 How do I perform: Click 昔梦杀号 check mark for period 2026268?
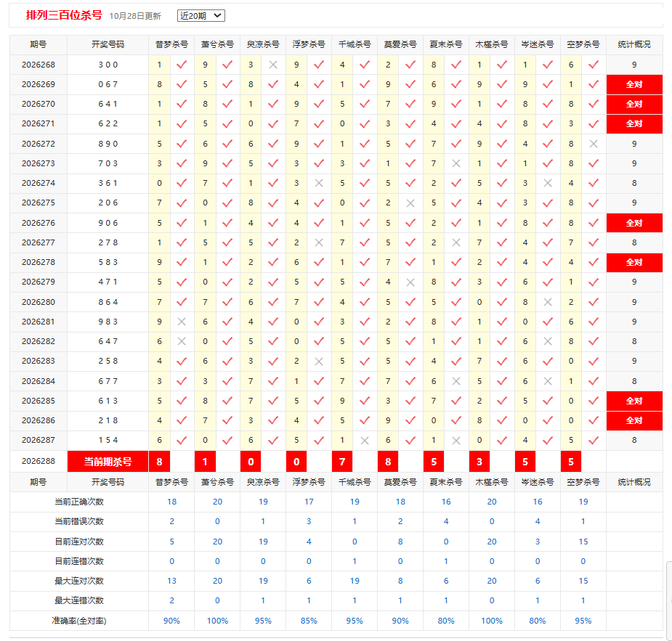[x=182, y=65]
